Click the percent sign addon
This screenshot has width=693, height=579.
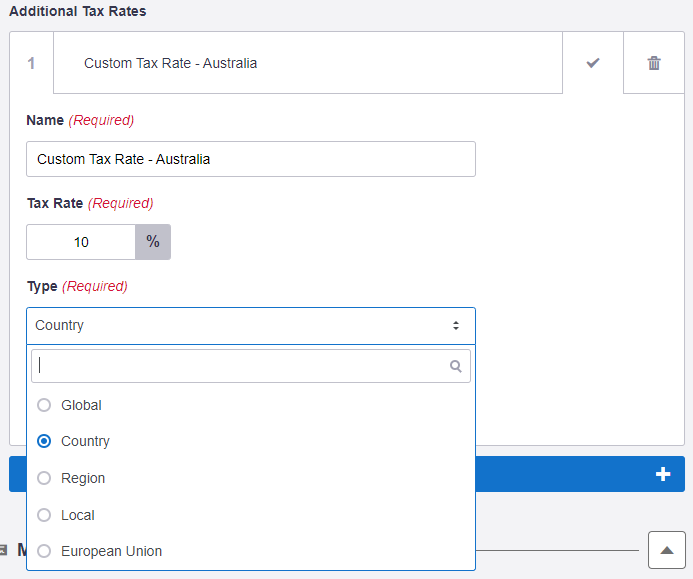pos(153,242)
